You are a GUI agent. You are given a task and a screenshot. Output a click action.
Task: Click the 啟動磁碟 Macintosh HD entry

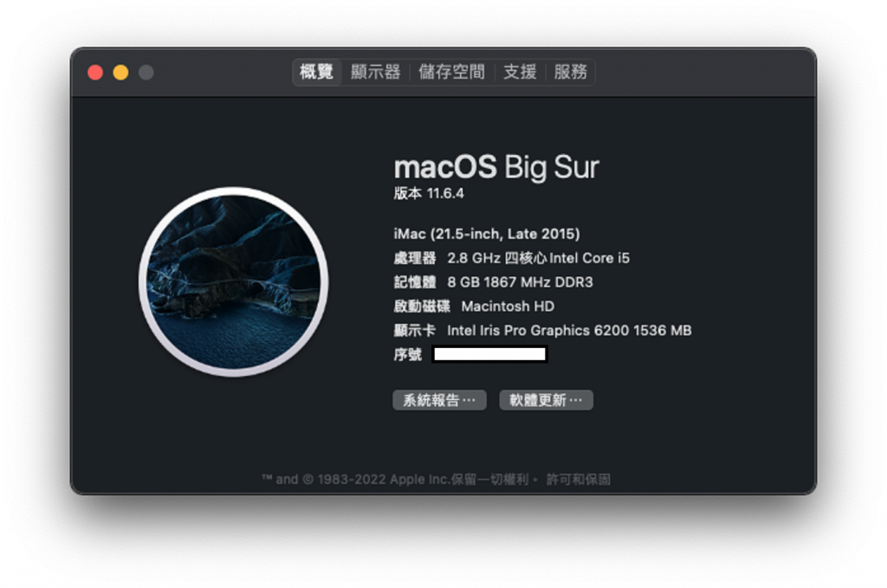474,307
